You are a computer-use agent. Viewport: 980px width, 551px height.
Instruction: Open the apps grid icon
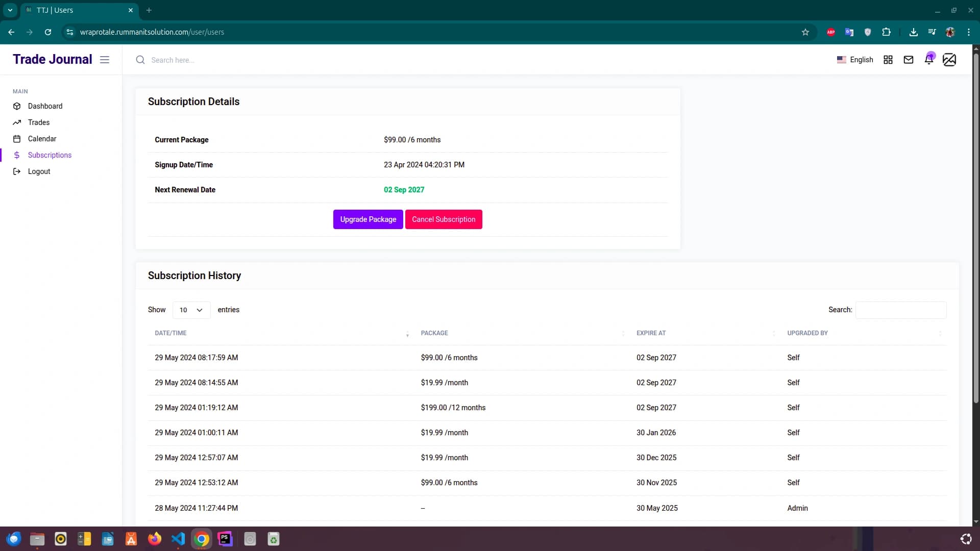[x=888, y=60]
